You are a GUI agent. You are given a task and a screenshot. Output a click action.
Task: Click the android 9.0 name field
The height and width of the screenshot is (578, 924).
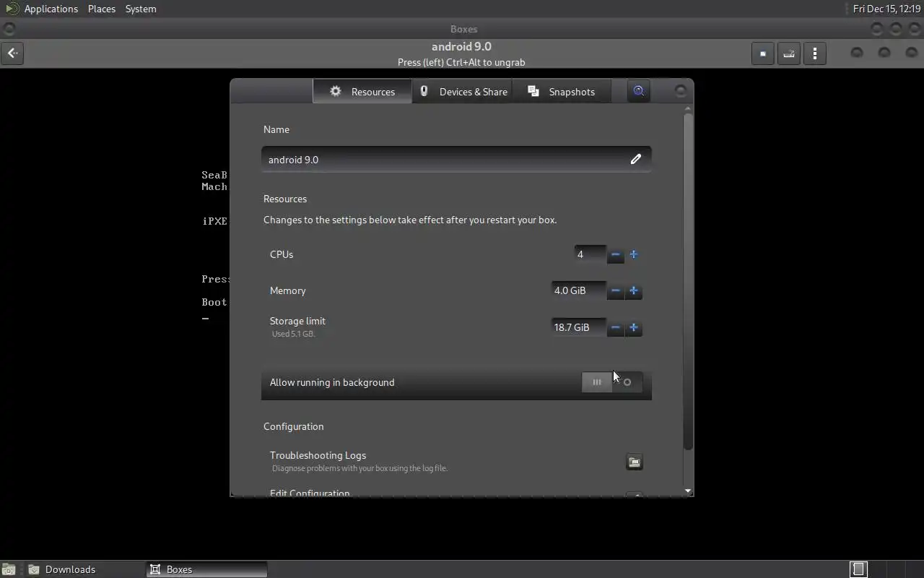[456, 159]
